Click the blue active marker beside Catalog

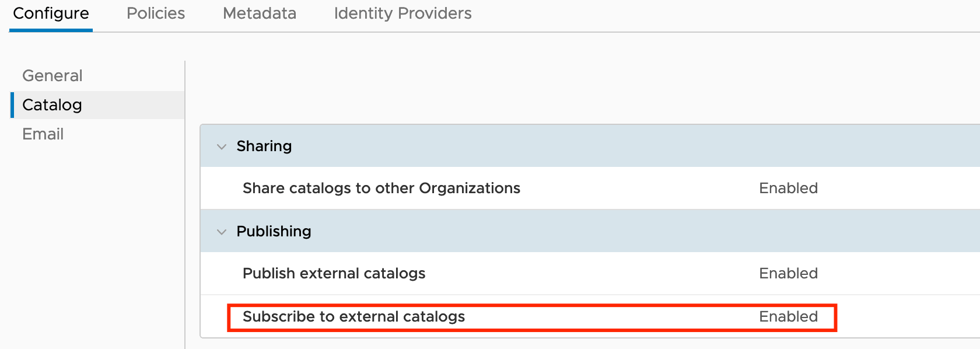tap(12, 105)
